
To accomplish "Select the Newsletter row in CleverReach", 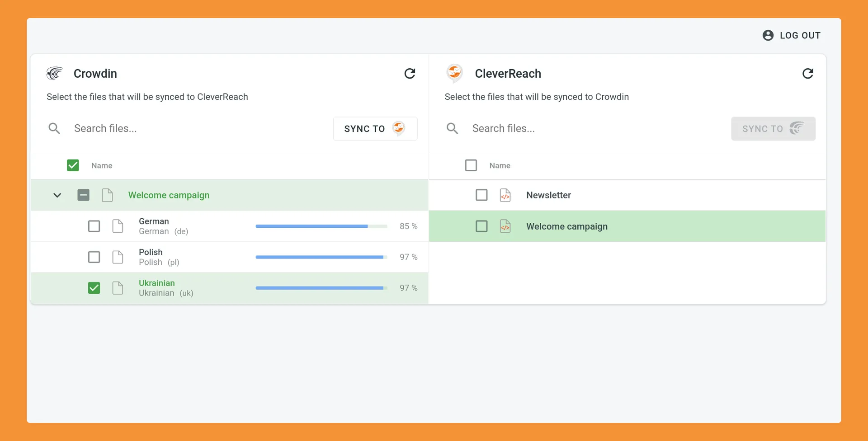I will 627,195.
